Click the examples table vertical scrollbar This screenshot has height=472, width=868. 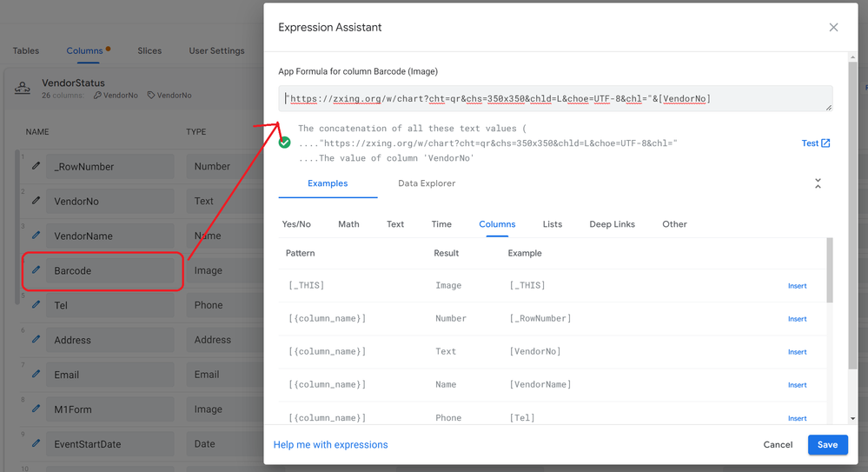pyautogui.click(x=829, y=270)
